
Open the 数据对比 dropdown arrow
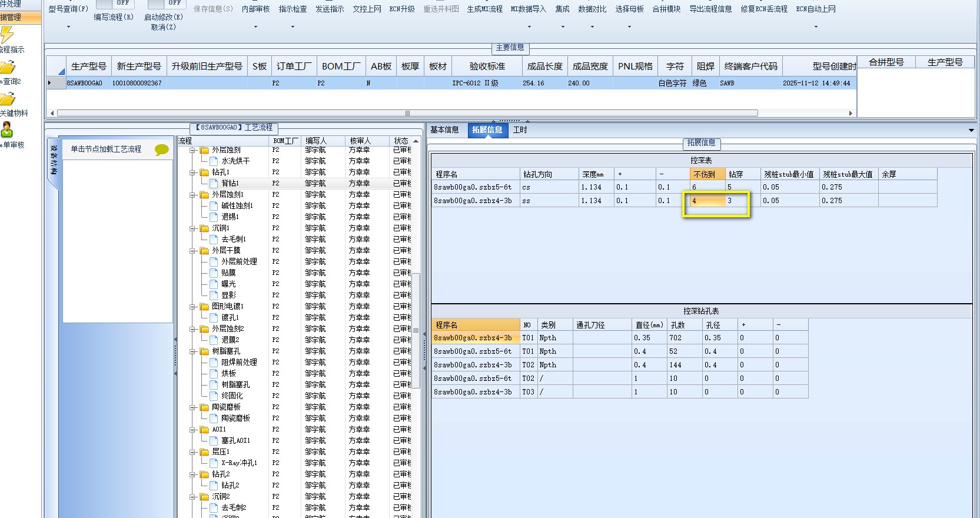point(592,27)
